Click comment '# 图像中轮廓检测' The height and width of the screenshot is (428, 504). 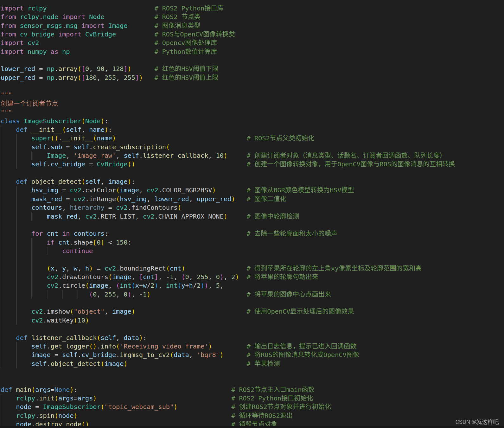coord(273,216)
